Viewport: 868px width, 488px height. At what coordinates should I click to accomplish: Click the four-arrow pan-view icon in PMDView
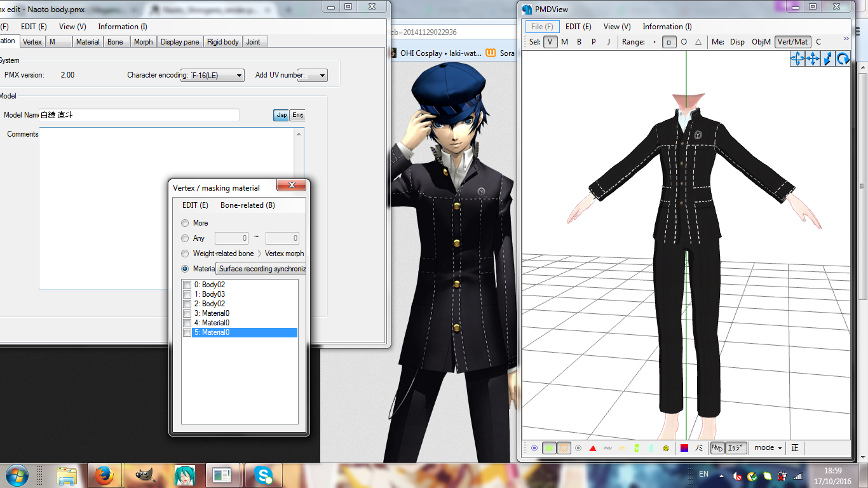813,58
